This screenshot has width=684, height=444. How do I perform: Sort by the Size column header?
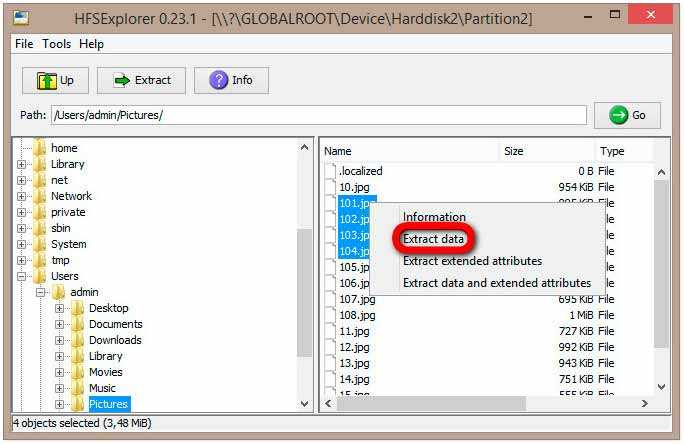547,151
